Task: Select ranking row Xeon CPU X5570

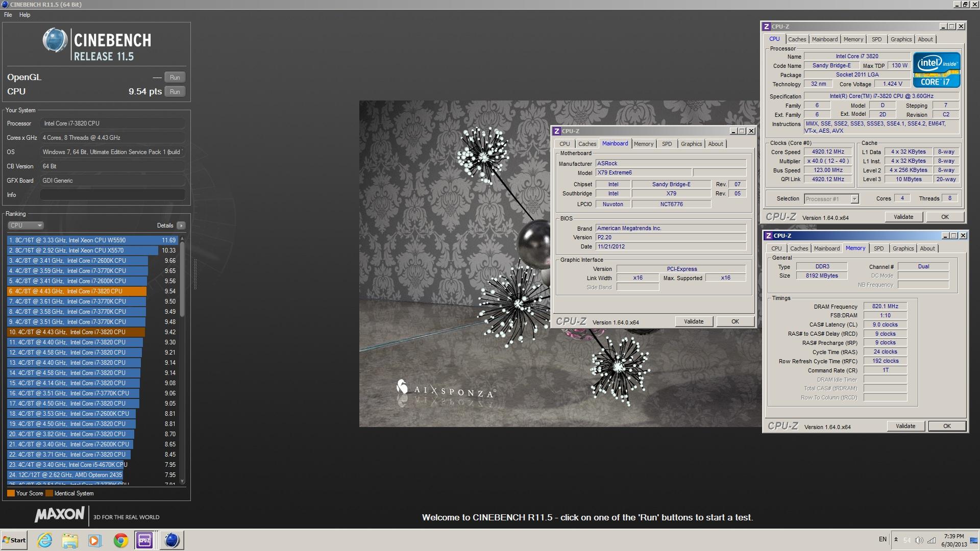Action: point(92,251)
